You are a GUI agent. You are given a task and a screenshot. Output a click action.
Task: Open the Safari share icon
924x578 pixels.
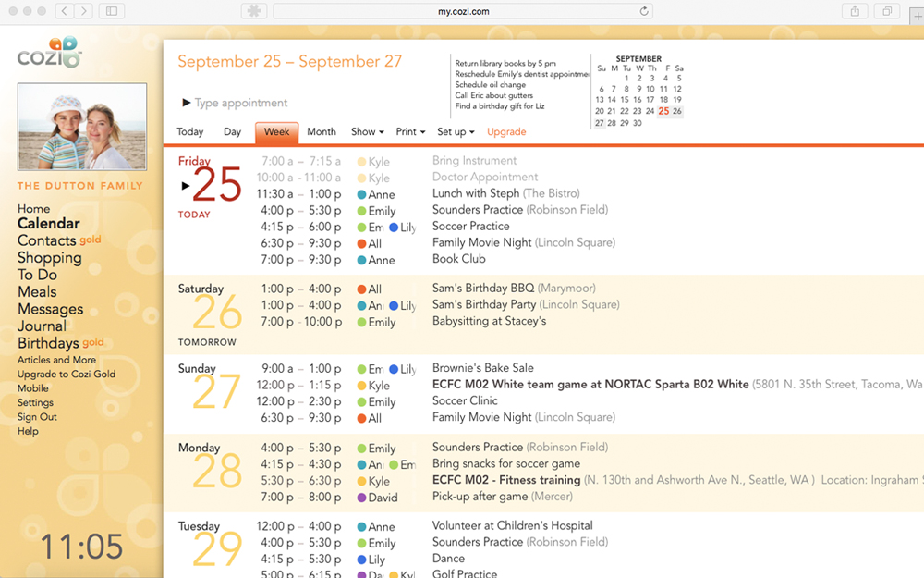tap(855, 10)
